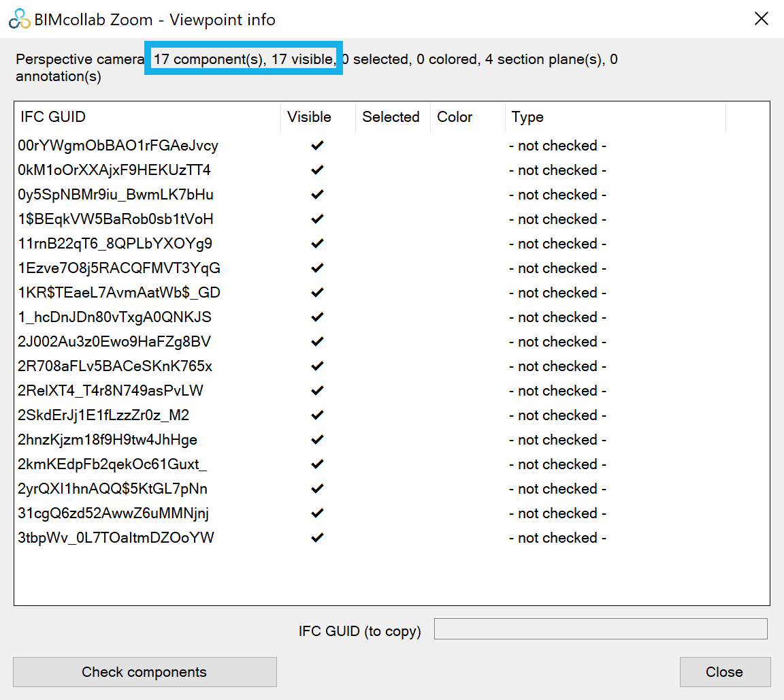The width and height of the screenshot is (784, 700).
Task: Close the Viewpoint info dialog via the Close button
Action: pyautogui.click(x=725, y=671)
